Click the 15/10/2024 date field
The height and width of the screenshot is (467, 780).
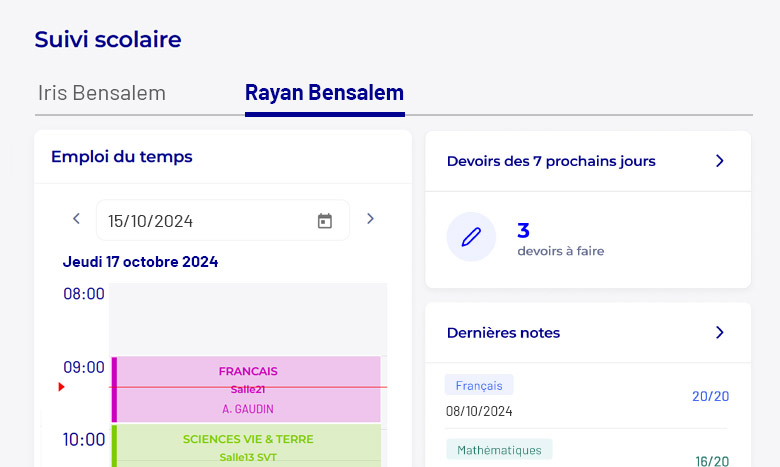click(x=223, y=220)
